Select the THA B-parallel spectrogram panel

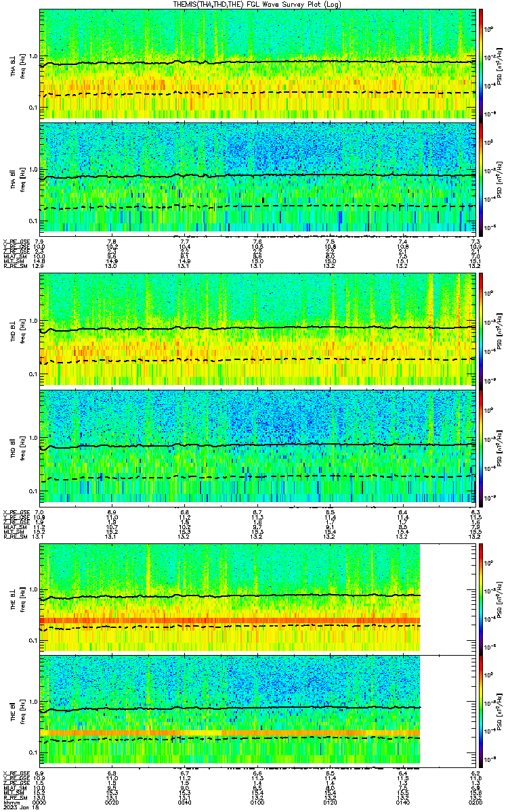tap(256, 177)
